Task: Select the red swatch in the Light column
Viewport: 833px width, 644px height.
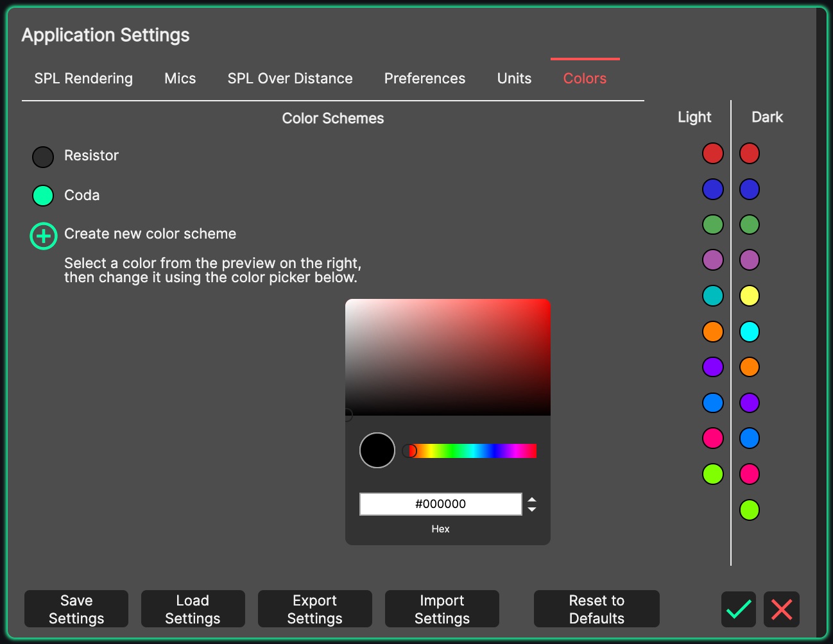Action: tap(713, 153)
